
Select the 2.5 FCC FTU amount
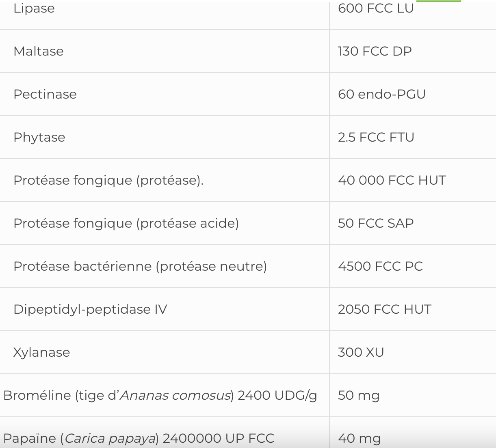pyautogui.click(x=376, y=138)
